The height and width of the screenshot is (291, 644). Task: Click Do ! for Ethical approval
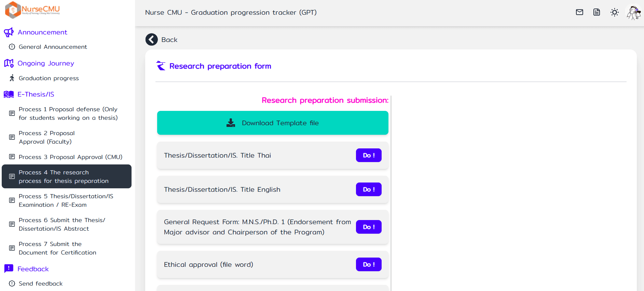click(368, 264)
